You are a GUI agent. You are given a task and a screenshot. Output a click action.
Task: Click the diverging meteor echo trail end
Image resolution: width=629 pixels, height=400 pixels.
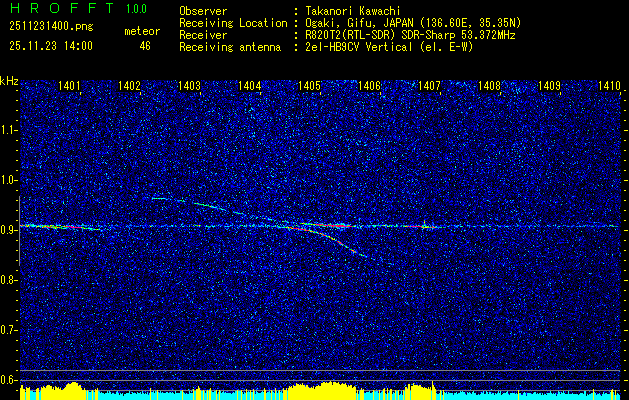(363, 255)
